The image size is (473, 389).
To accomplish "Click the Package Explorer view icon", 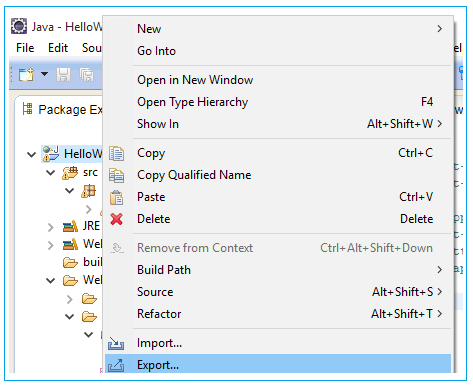I will click(27, 109).
